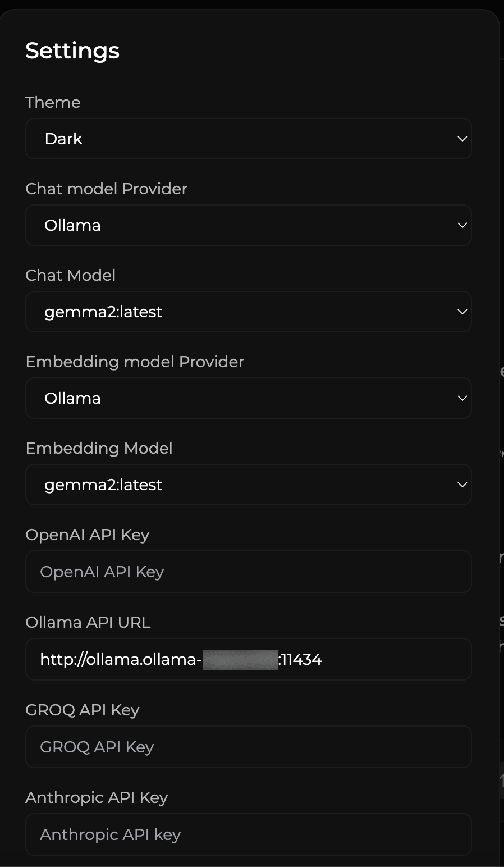Focus the GROQ API Key input field
This screenshot has height=867, width=504.
(x=248, y=747)
